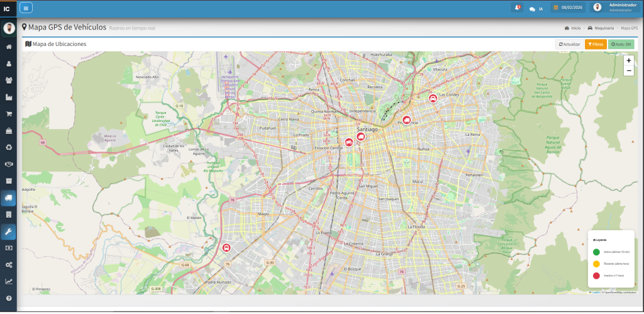Screen dimensions: 644x314
Task: Open the notifications bell
Action: click(x=518, y=8)
